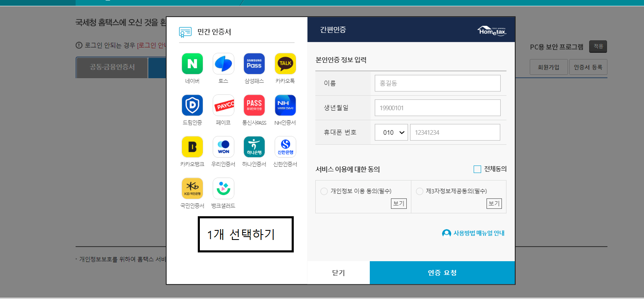The width and height of the screenshot is (644, 299).
Task: Select 제3자정보제공동의(필수) radio button
Action: tap(420, 191)
